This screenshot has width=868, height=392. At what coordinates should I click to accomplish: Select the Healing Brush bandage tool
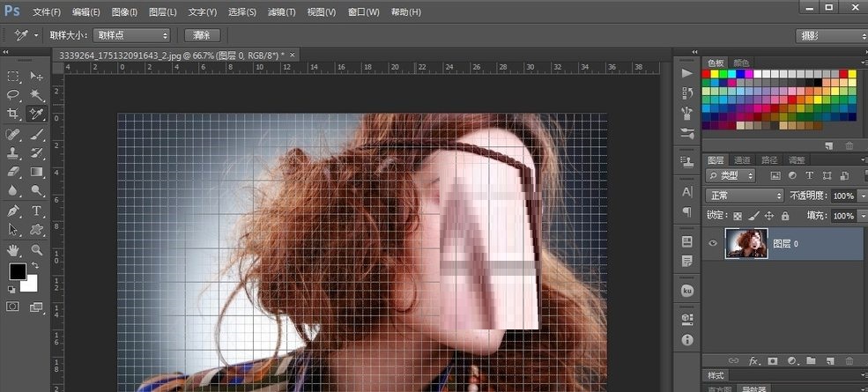tap(12, 134)
